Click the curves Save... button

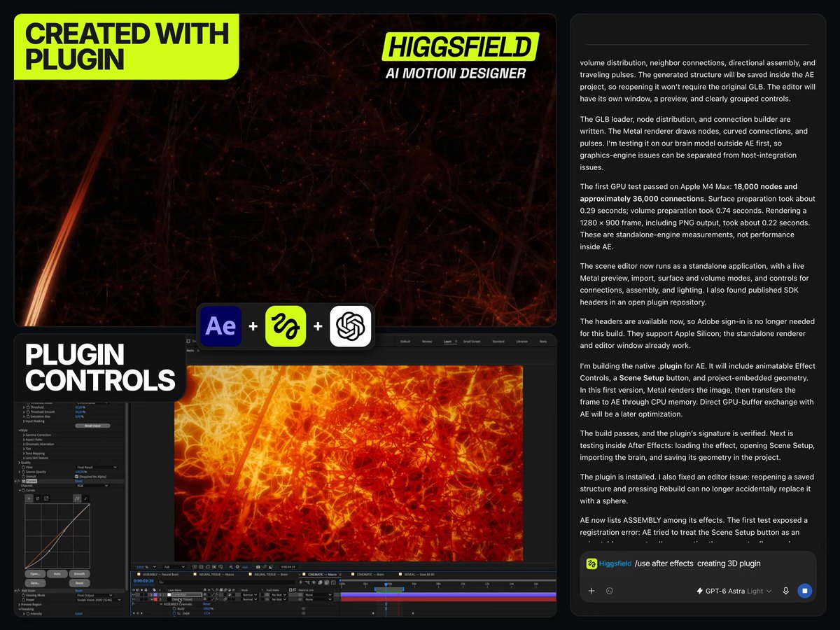(x=35, y=583)
